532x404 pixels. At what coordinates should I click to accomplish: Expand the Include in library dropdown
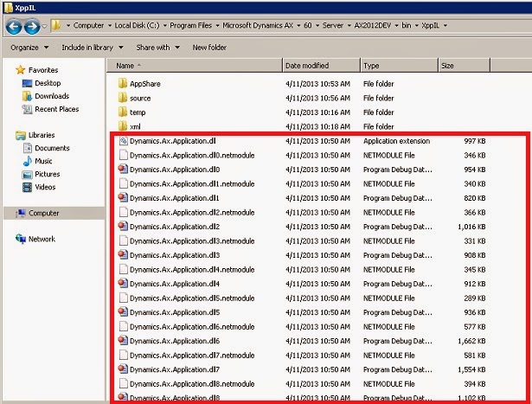(x=93, y=48)
